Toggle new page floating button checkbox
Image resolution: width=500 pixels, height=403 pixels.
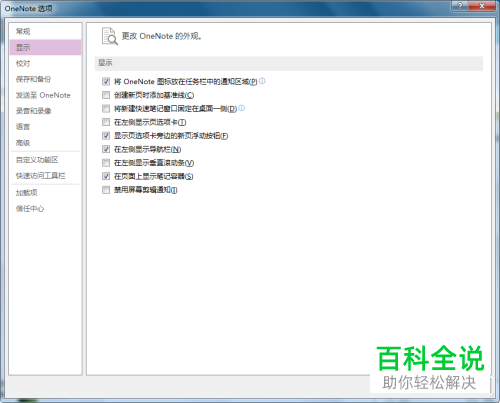coord(106,136)
